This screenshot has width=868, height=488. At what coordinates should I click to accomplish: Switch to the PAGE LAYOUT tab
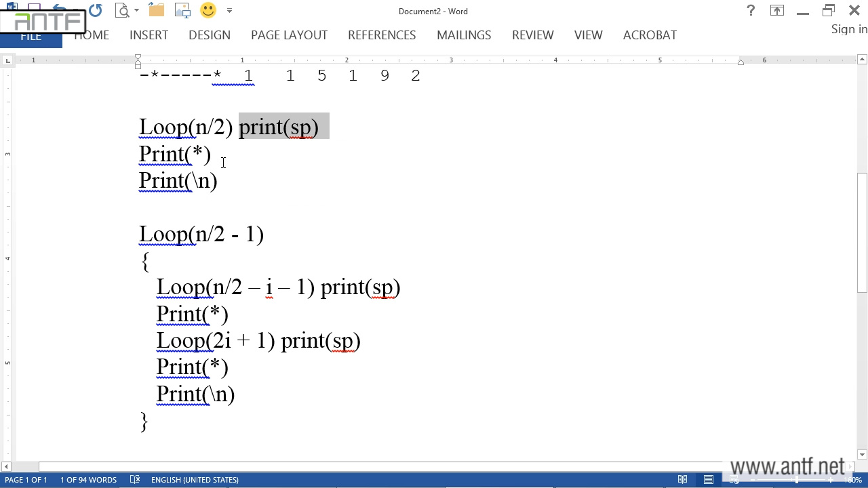coord(289,35)
